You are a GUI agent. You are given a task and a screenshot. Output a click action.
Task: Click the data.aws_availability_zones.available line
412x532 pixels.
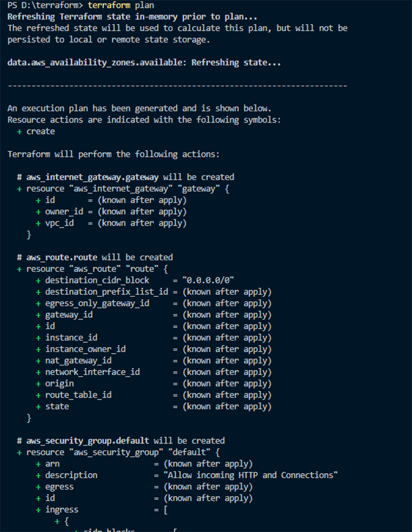point(144,63)
